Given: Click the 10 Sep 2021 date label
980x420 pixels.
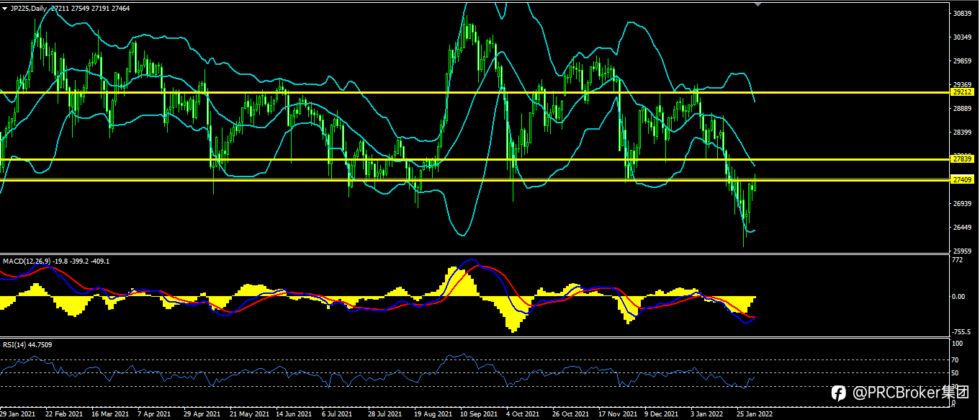Looking at the screenshot, I should coord(478,415).
